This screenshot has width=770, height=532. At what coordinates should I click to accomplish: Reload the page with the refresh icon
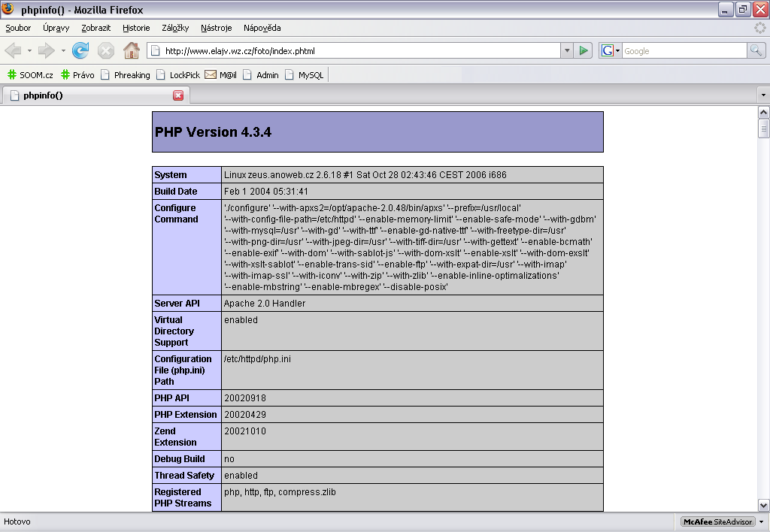tap(80, 51)
